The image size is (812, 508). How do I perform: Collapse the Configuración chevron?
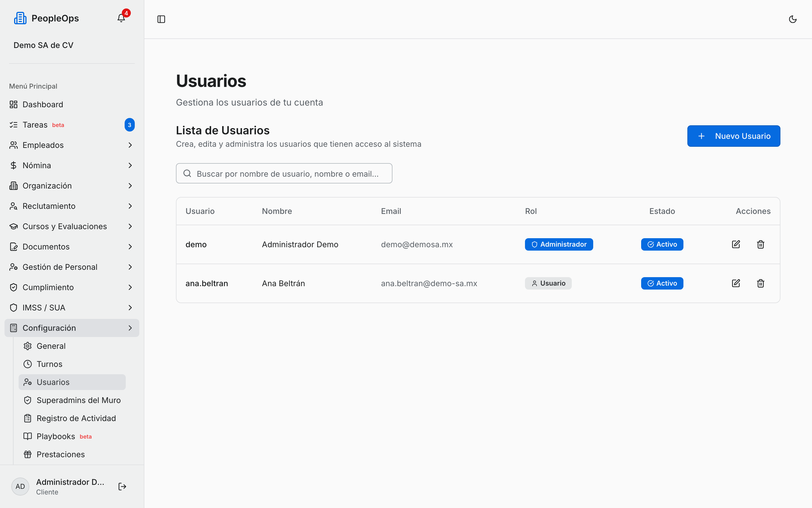[x=130, y=328]
